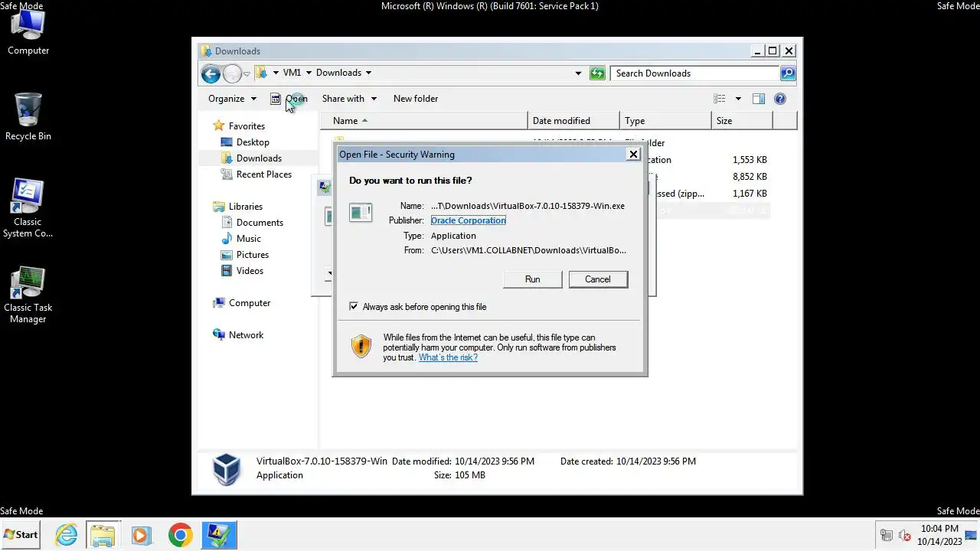Image resolution: width=980 pixels, height=551 pixels.
Task: Open recent pages dropdown next to Forward
Action: 247,74
